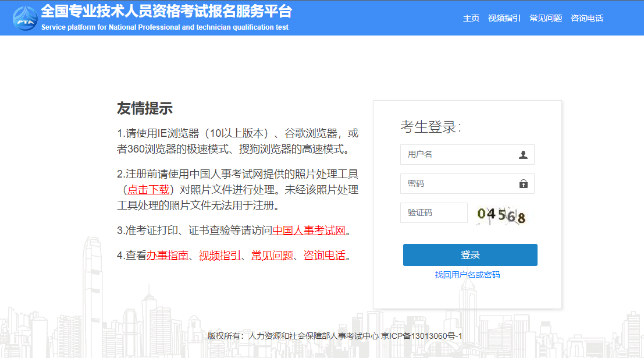This screenshot has height=358, width=644.
Task: Click the PTA platform logo icon
Action: [x=24, y=17]
